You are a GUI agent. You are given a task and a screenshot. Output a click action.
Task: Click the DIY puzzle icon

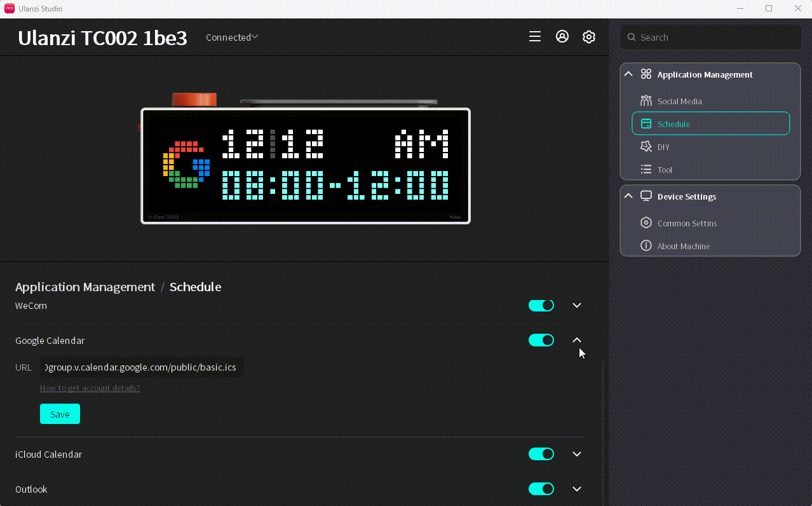pos(646,147)
